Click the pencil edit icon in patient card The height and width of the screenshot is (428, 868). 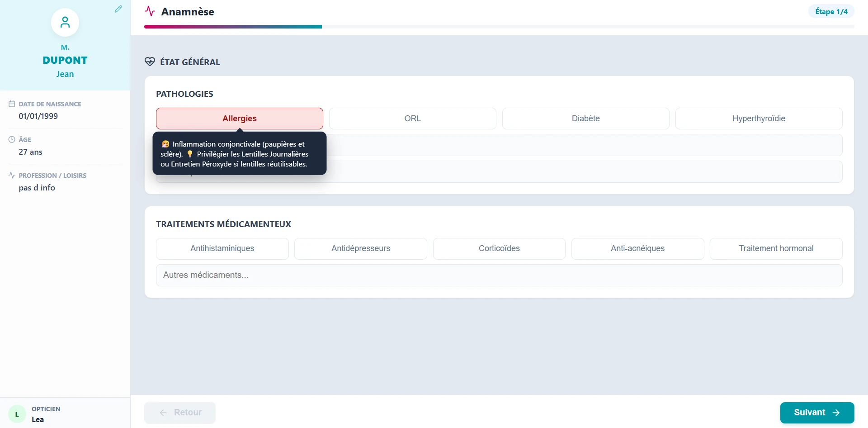[x=118, y=9]
